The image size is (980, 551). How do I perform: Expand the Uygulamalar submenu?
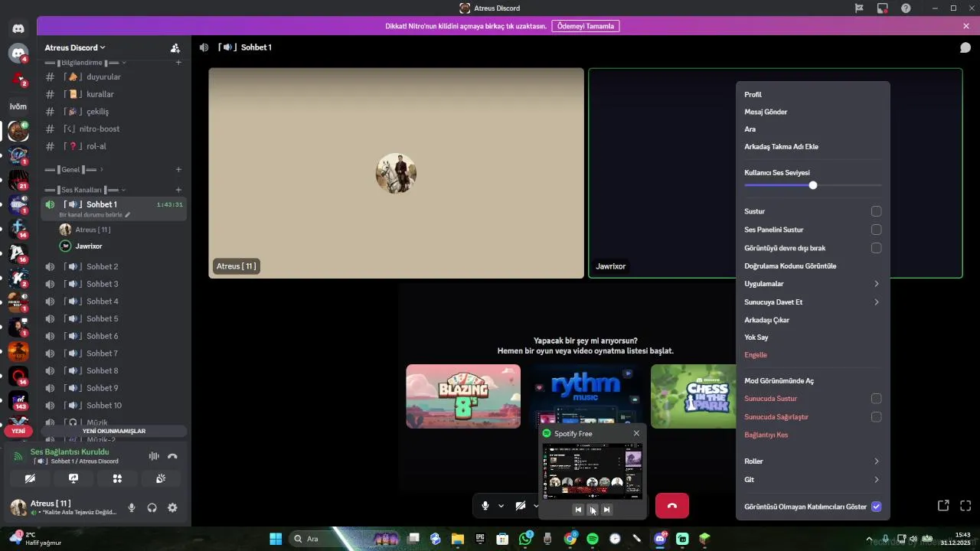(813, 284)
